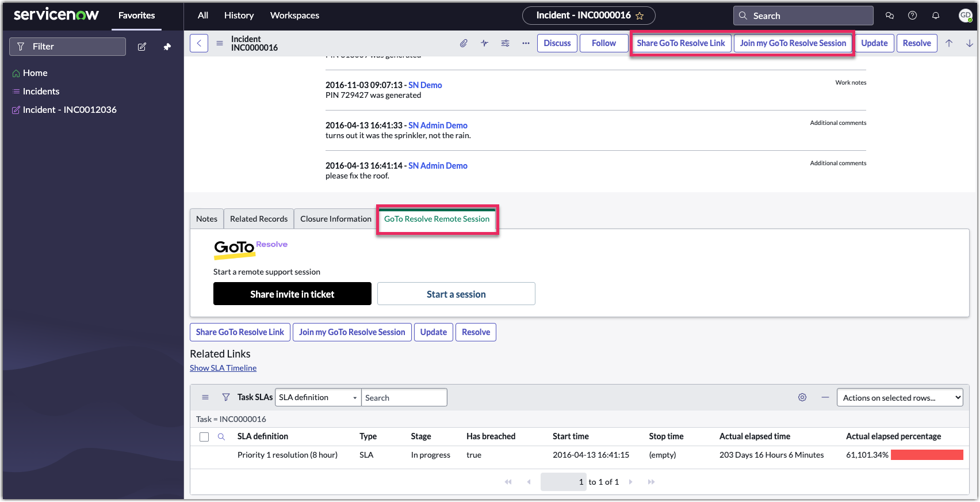Click the page number field in pagination
The height and width of the screenshot is (502, 980).
[564, 482]
